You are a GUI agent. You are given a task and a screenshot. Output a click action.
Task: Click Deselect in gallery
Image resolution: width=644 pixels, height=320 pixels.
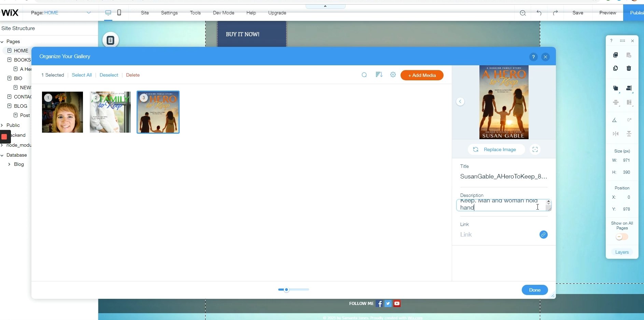[109, 75]
